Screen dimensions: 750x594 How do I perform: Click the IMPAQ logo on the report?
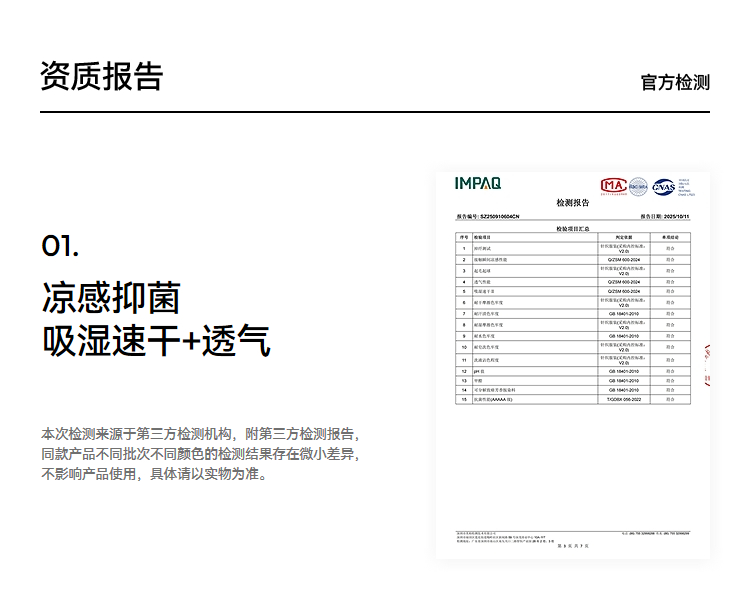(x=477, y=183)
